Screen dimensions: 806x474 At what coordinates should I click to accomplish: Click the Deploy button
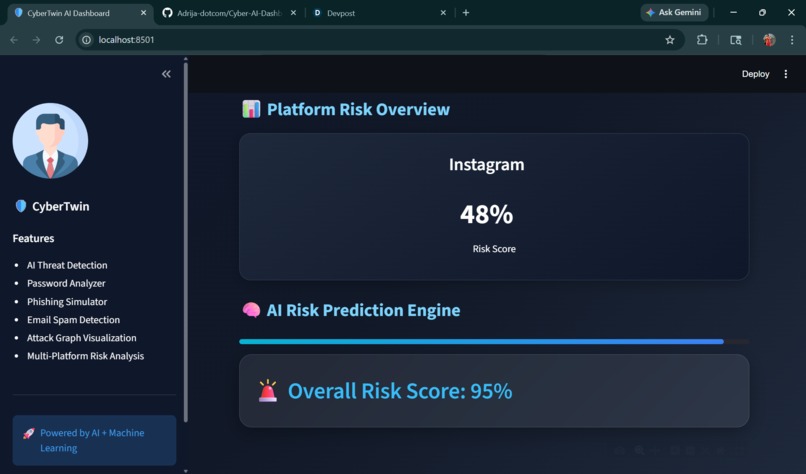(x=755, y=74)
